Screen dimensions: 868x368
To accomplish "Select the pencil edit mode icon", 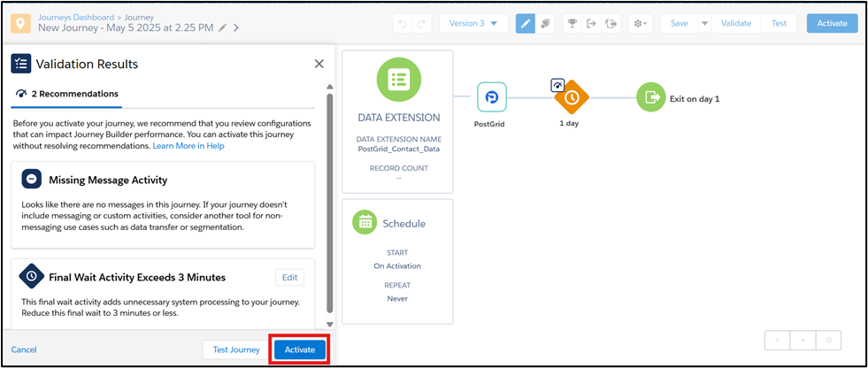I will click(x=526, y=24).
